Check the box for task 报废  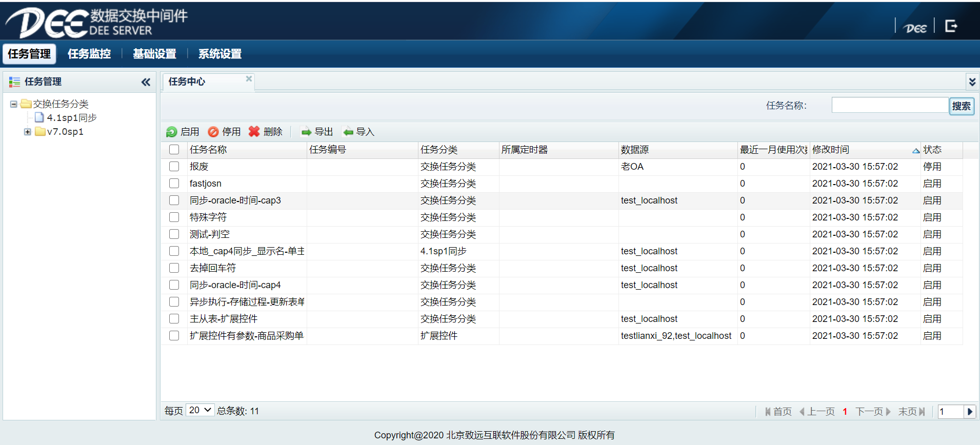174,167
